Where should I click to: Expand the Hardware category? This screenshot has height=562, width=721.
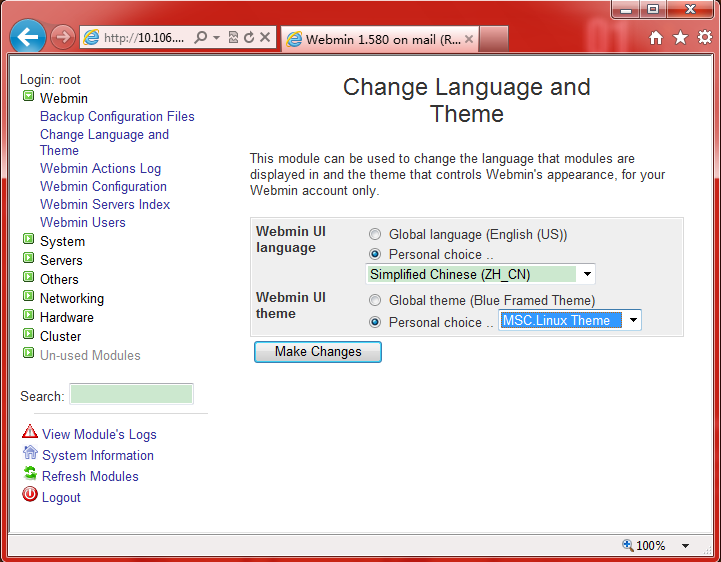(x=29, y=315)
